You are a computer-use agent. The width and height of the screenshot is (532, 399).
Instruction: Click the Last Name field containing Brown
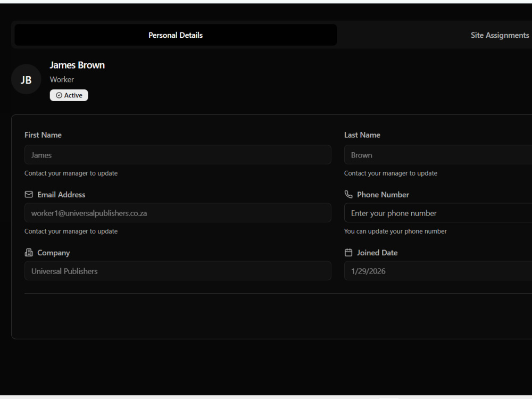pos(438,155)
